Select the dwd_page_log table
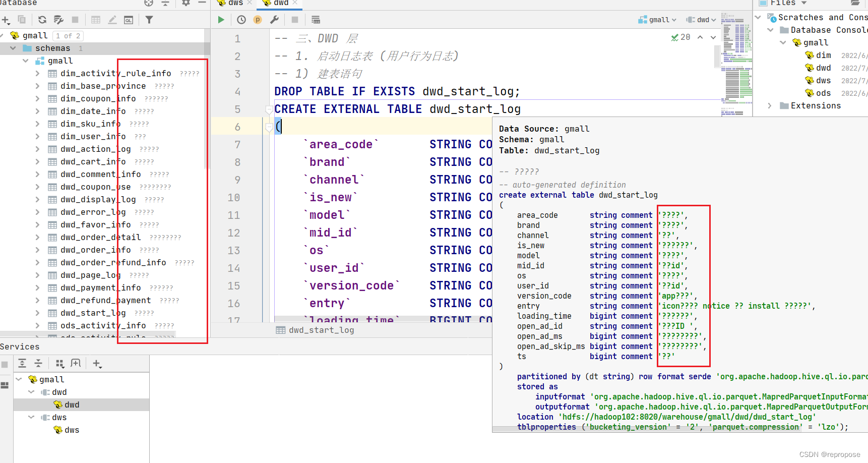The width and height of the screenshot is (868, 463). [x=91, y=275]
